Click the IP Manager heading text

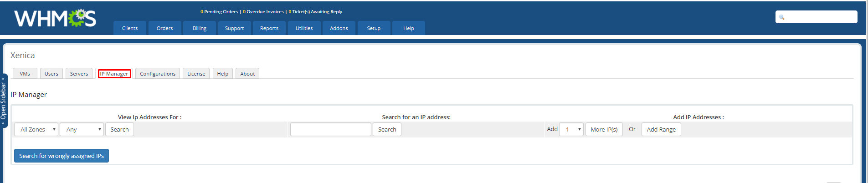pos(29,95)
